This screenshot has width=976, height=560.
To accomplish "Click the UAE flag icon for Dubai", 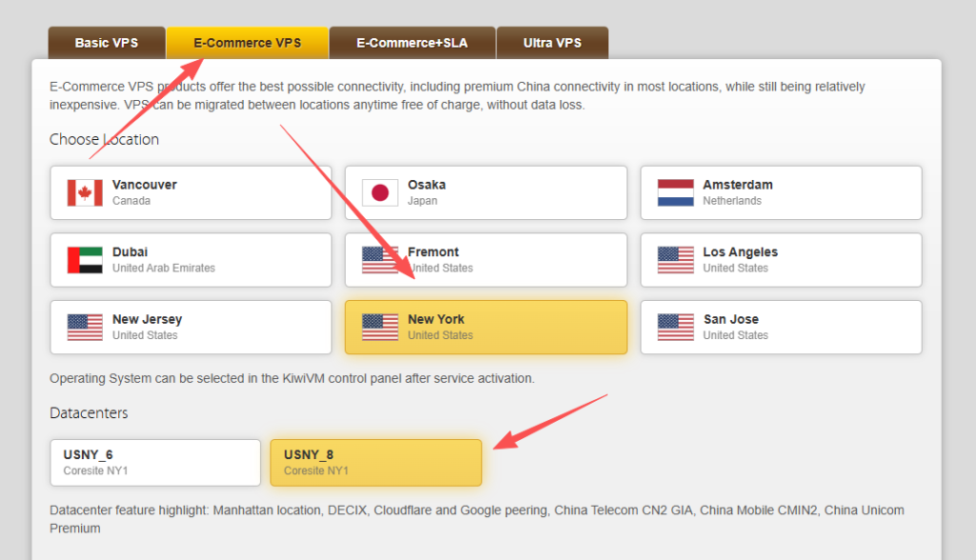I will click(85, 260).
